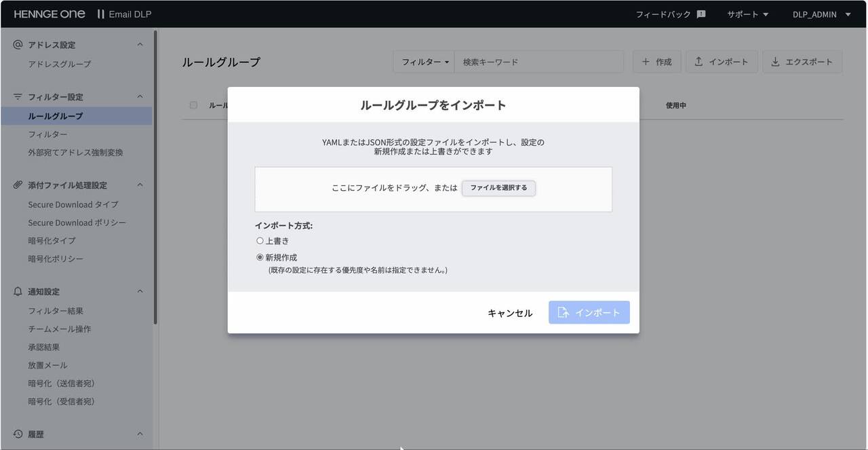The height and width of the screenshot is (450, 868).
Task: Click the dialog's インポート submit button
Action: coord(589,312)
